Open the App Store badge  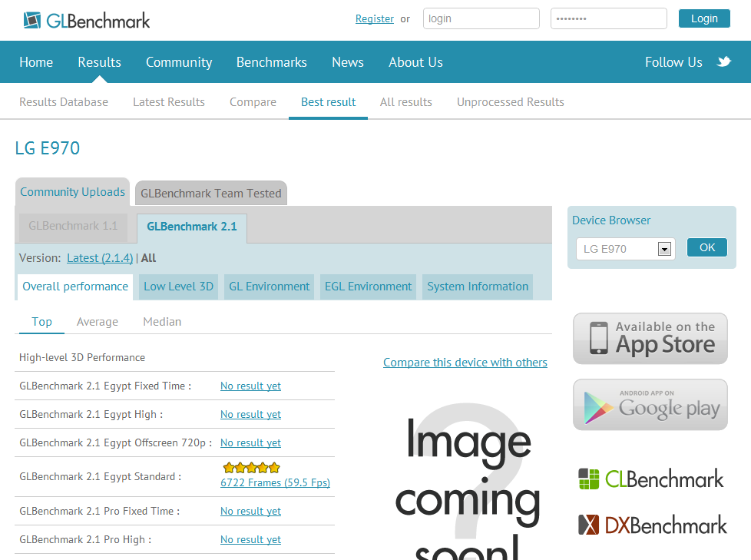point(650,339)
